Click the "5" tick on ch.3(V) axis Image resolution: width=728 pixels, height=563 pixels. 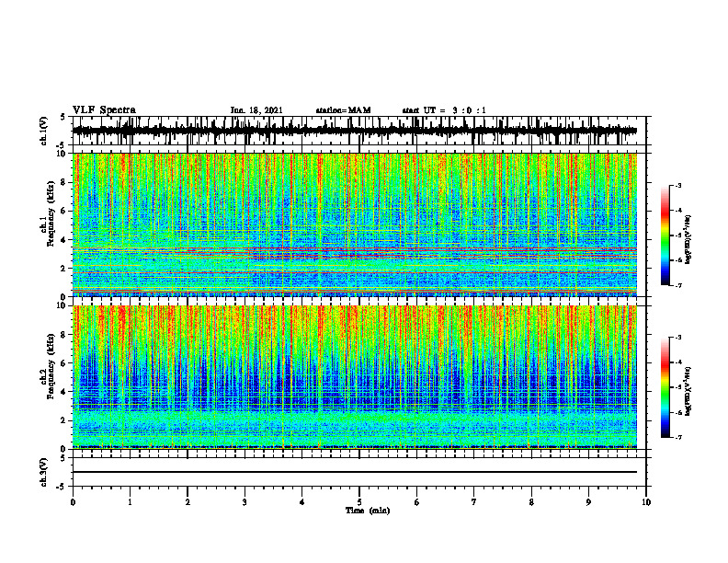(63, 458)
